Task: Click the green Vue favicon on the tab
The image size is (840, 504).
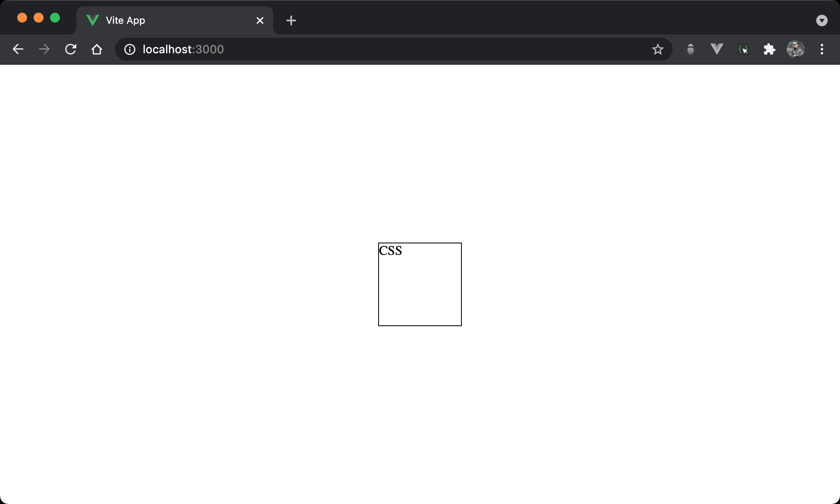Action: click(93, 20)
